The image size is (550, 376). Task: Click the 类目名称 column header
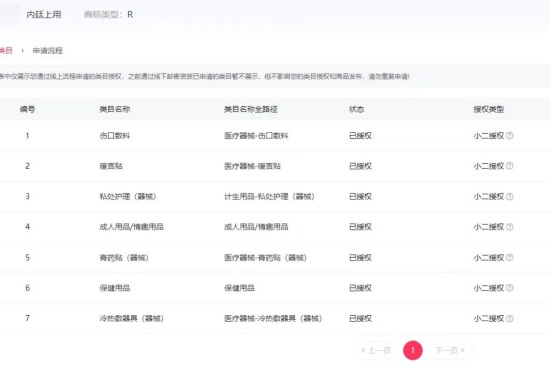click(115, 109)
